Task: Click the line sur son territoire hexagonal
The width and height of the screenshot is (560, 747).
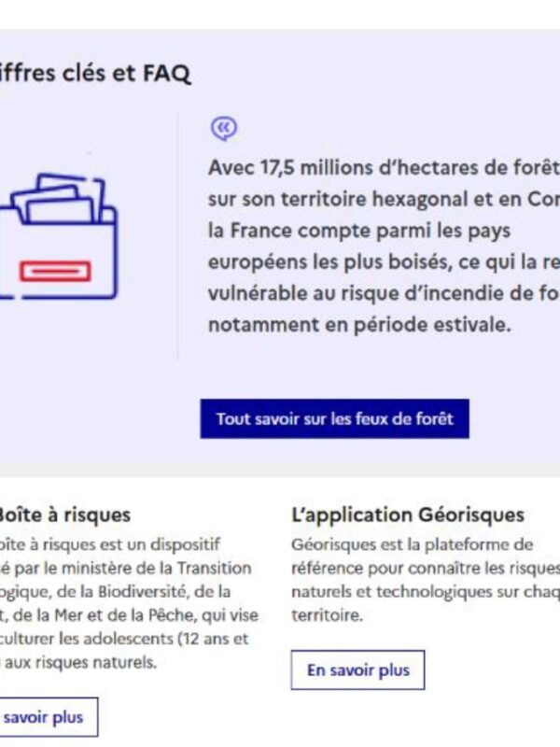Action: pyautogui.click(x=384, y=199)
